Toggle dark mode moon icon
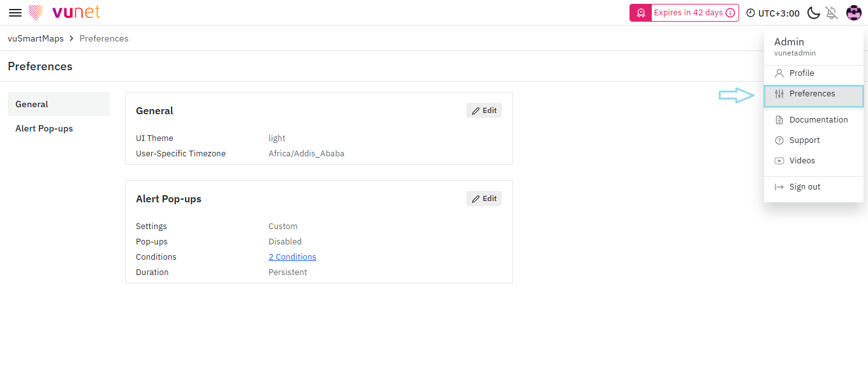The width and height of the screenshot is (868, 388). [813, 13]
